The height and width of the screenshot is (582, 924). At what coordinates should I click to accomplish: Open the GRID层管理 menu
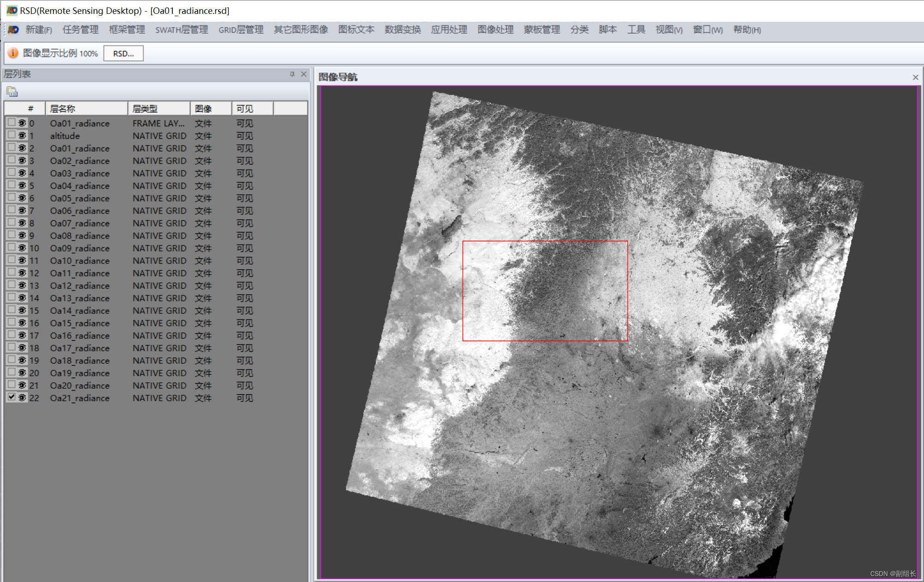pyautogui.click(x=241, y=30)
